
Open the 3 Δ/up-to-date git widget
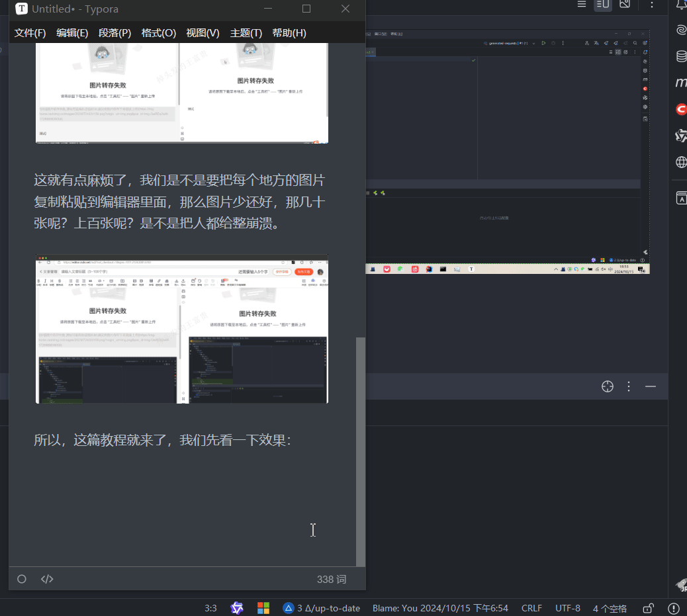click(322, 609)
